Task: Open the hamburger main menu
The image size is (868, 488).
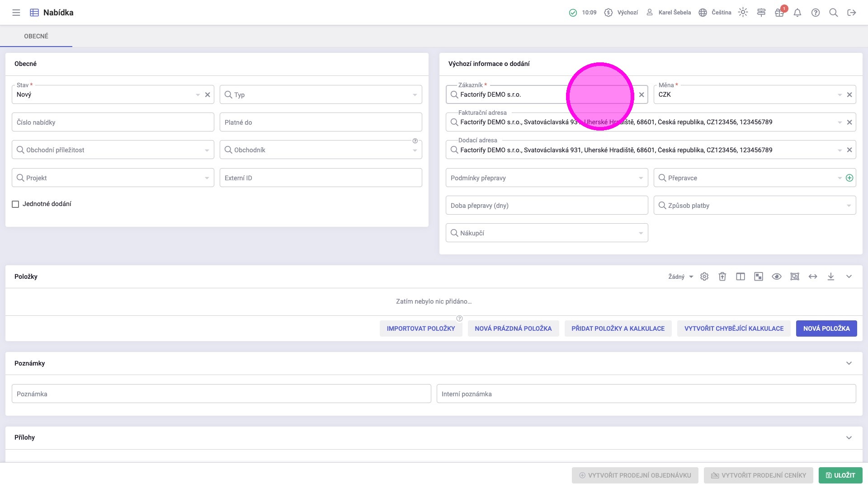Action: click(16, 13)
